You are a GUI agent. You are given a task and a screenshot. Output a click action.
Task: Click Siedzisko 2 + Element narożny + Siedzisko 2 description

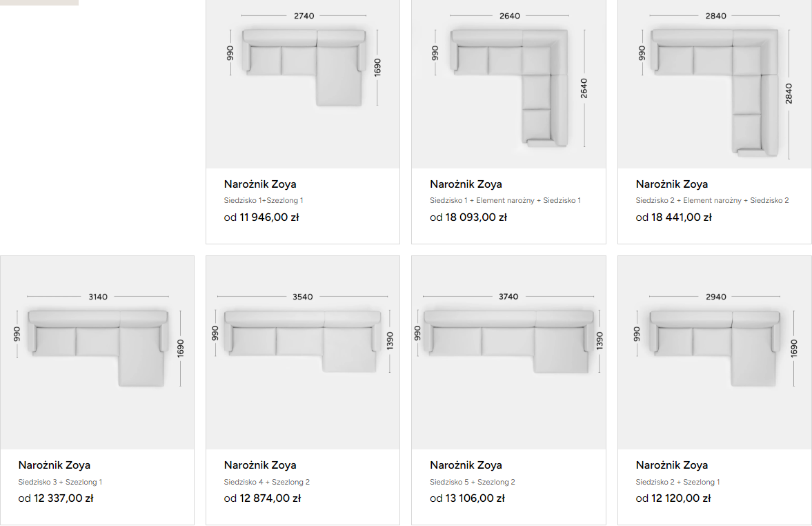click(712, 200)
